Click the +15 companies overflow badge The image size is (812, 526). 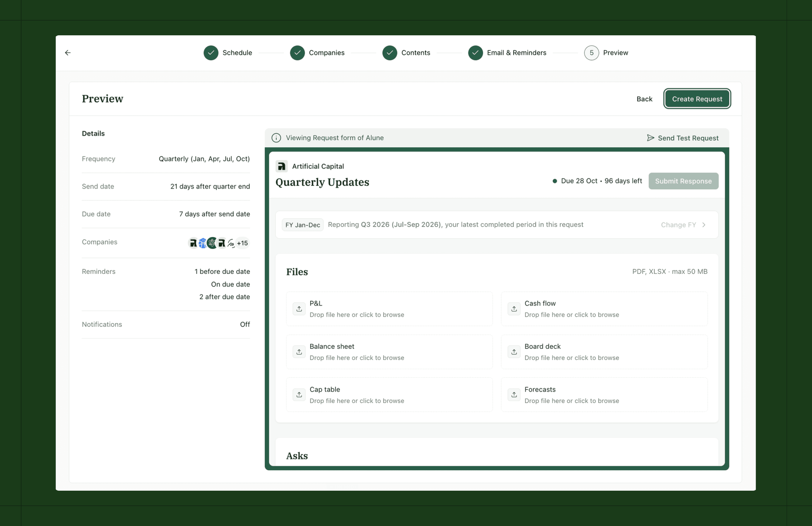tap(243, 243)
